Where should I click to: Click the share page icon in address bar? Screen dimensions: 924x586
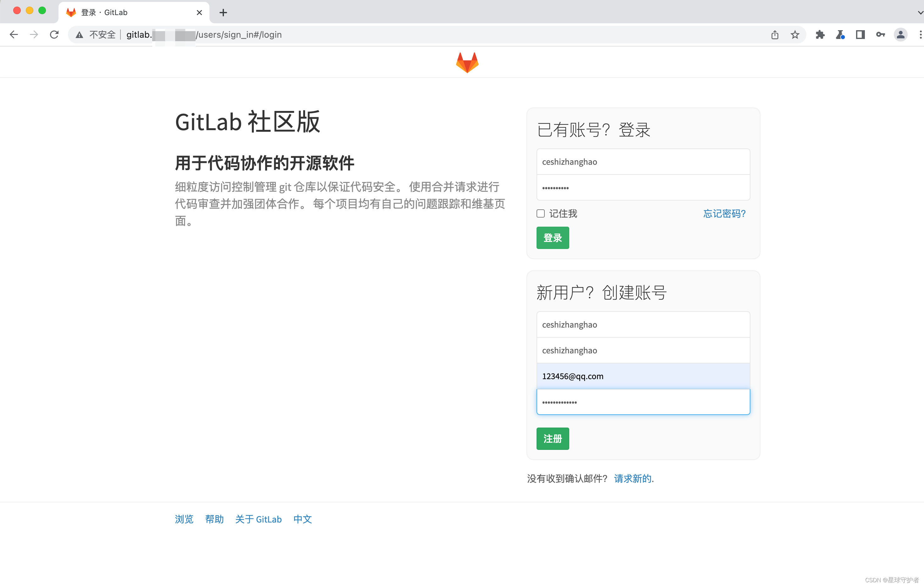pyautogui.click(x=775, y=35)
